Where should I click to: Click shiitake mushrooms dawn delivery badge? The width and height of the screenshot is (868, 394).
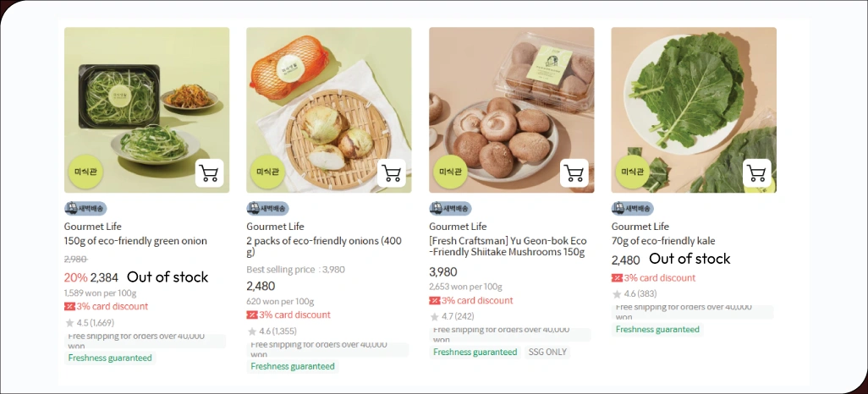click(450, 208)
